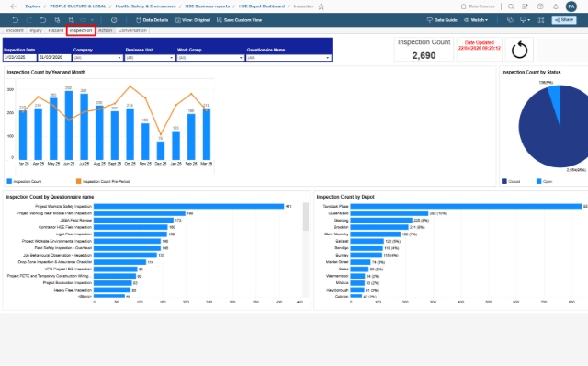Click the back arrow beside Explore
The image size is (588, 366).
coord(14,6)
